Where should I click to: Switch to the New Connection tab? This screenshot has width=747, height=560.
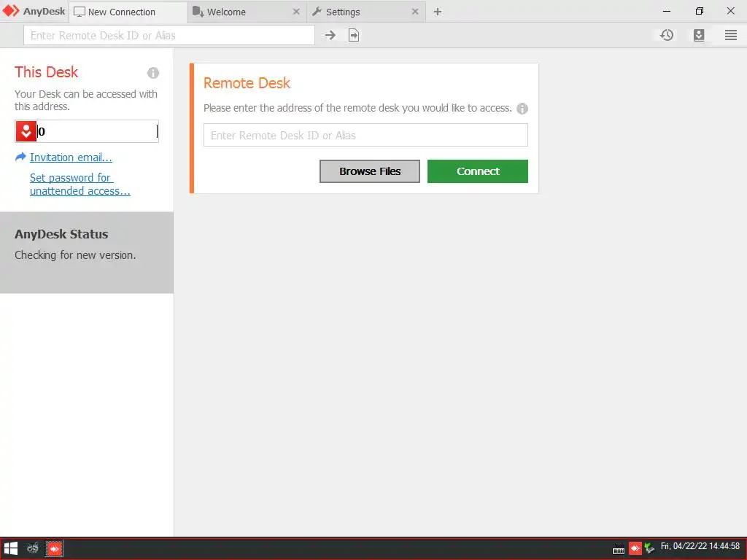(128, 12)
